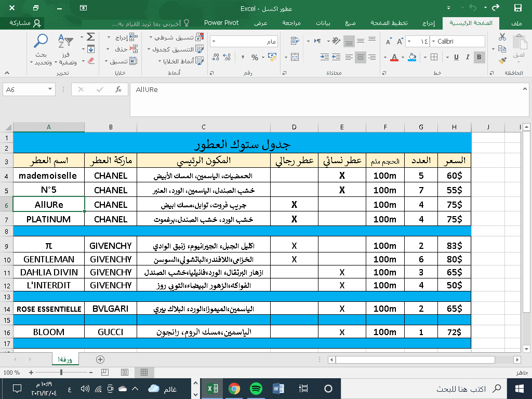Activate the Format Painter brush
The width and height of the screenshot is (532, 399).
pyautogui.click(x=502, y=60)
